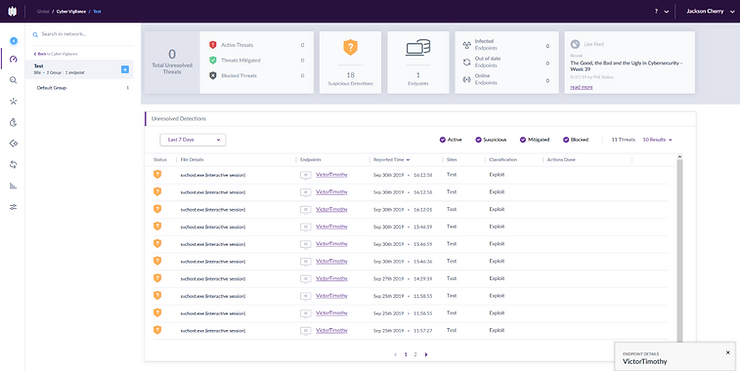Screen dimensions: 740x371
Task: Open the help question-mark dropdown in the header
Action: [x=662, y=11]
